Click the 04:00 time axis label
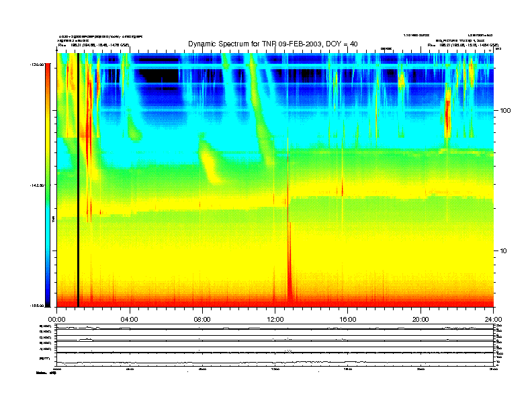The width and height of the screenshot is (532, 411). [x=130, y=320]
